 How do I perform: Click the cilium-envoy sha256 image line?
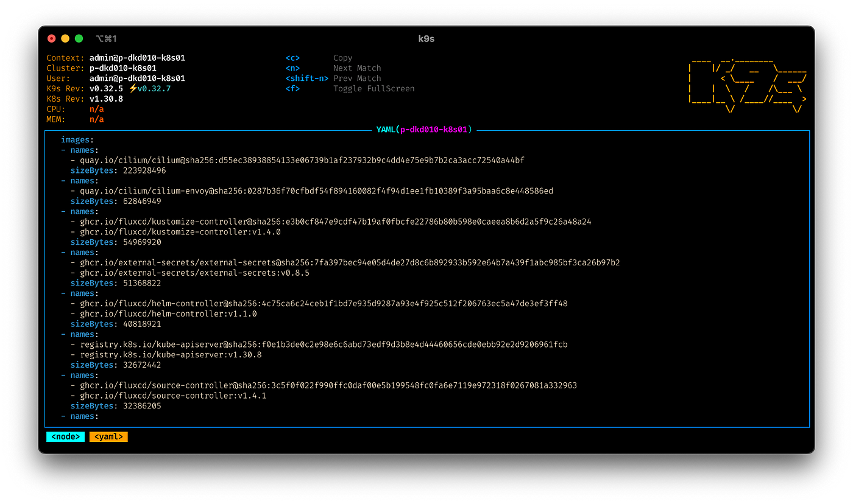[312, 191]
